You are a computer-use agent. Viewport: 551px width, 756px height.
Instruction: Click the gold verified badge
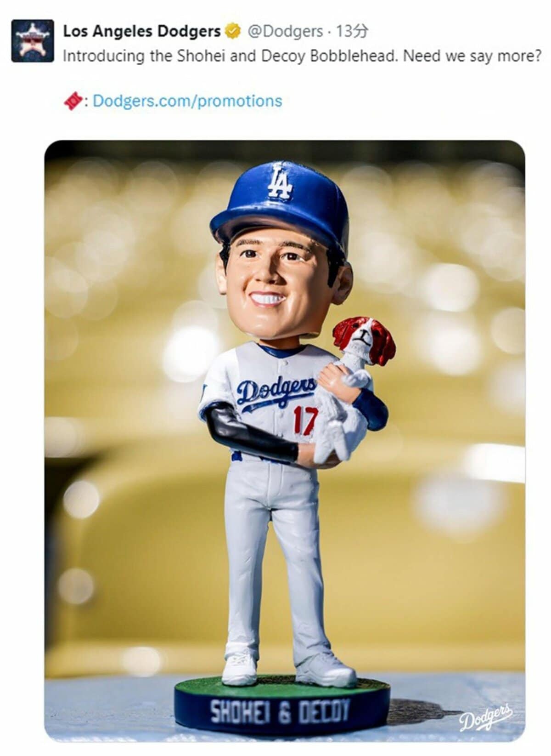pyautogui.click(x=233, y=32)
